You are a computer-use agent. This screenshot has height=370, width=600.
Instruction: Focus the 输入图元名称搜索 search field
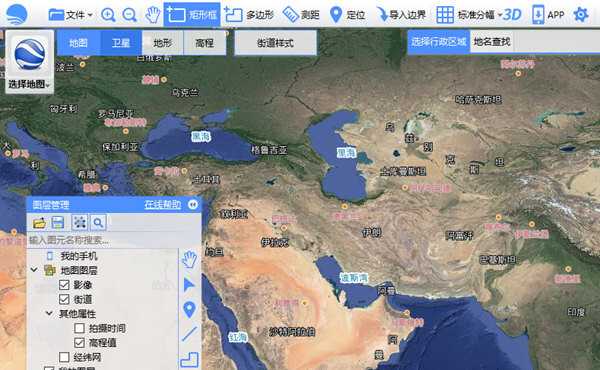pyautogui.click(x=114, y=240)
